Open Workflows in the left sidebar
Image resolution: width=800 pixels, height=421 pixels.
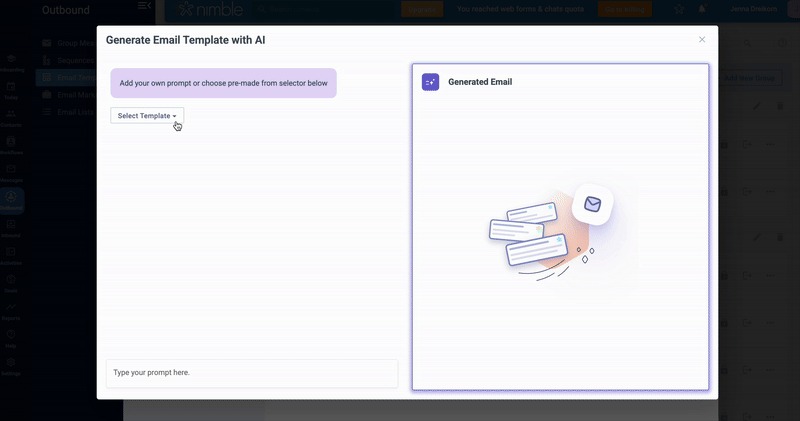pyautogui.click(x=11, y=147)
